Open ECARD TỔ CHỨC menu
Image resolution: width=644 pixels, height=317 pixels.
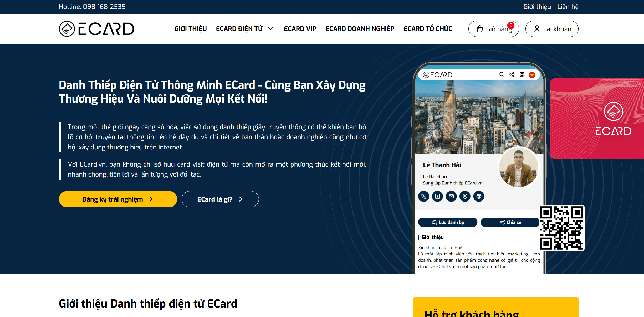pyautogui.click(x=428, y=29)
